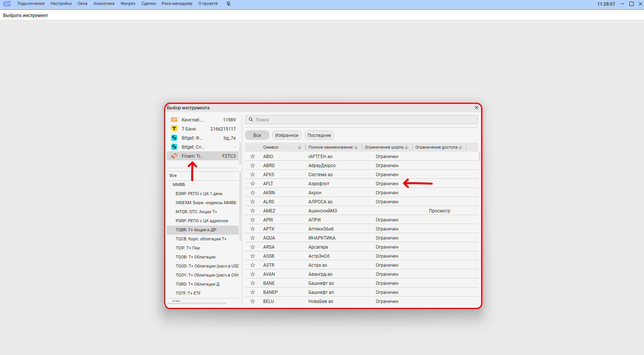Click the horizontal scrollbar under board list
Image resolution: width=644 pixels, height=355 pixels.
click(x=198, y=303)
